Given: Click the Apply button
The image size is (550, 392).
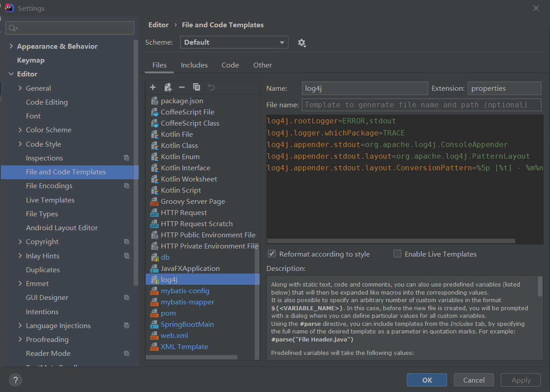Looking at the screenshot, I should (521, 380).
